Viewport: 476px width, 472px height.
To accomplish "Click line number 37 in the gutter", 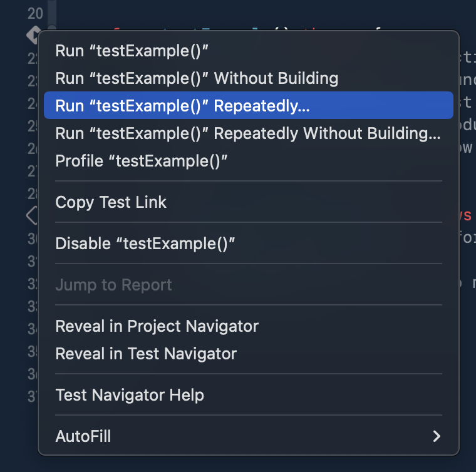I will click(x=32, y=396).
